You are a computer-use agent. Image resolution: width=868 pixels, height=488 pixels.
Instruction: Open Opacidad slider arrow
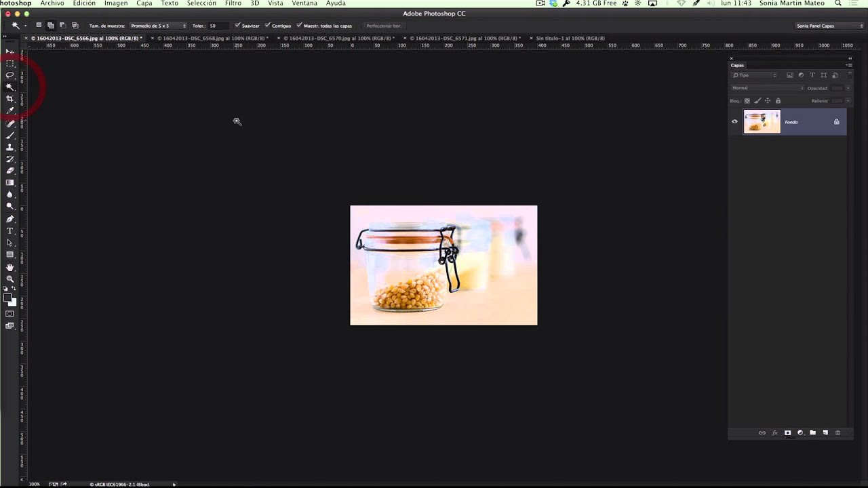coord(848,88)
